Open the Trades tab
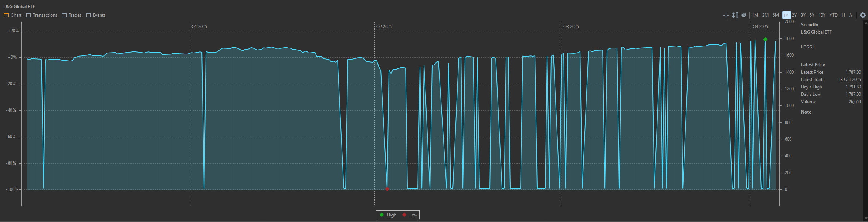 coord(72,15)
